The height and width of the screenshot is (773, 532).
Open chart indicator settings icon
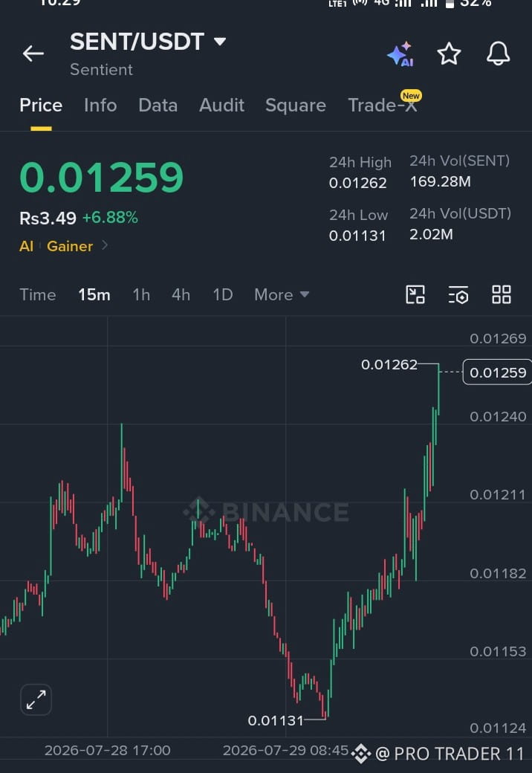[x=458, y=295]
